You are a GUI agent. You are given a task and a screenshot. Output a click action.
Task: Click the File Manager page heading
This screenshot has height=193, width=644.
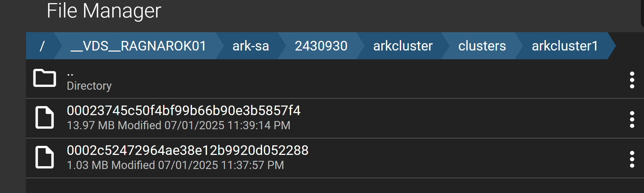coord(104,11)
